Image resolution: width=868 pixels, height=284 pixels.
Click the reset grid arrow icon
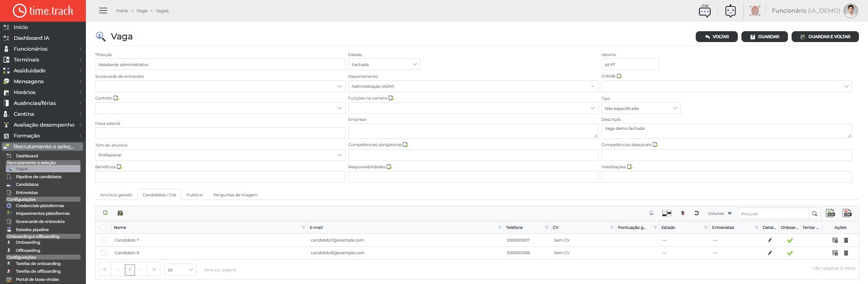697,213
